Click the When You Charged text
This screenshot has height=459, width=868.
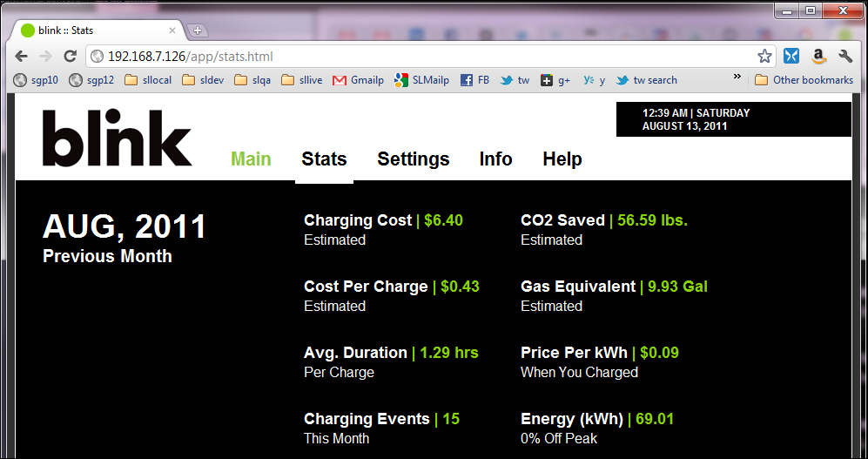tap(579, 372)
